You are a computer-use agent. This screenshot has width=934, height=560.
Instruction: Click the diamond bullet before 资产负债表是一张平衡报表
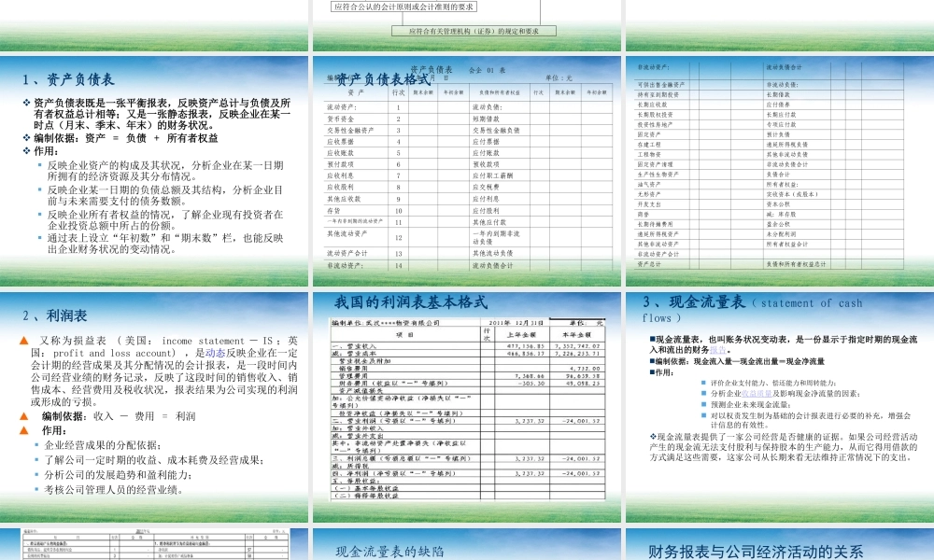pos(27,102)
